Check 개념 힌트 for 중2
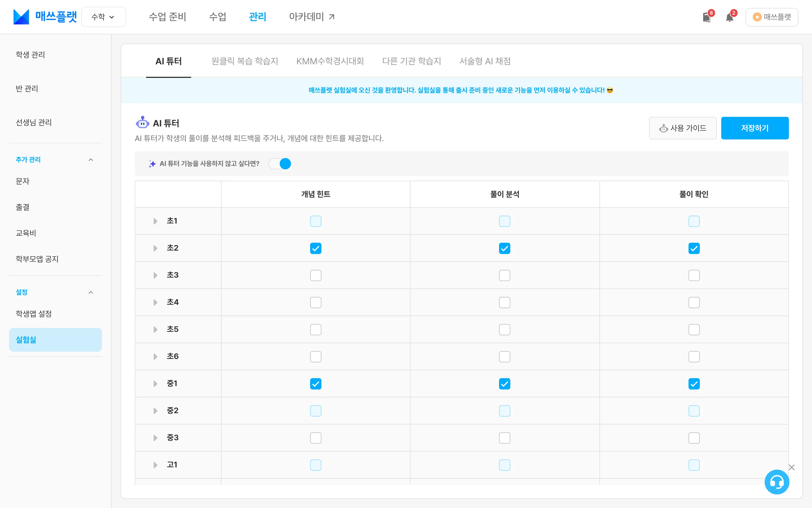This screenshot has width=812, height=508. click(x=316, y=411)
